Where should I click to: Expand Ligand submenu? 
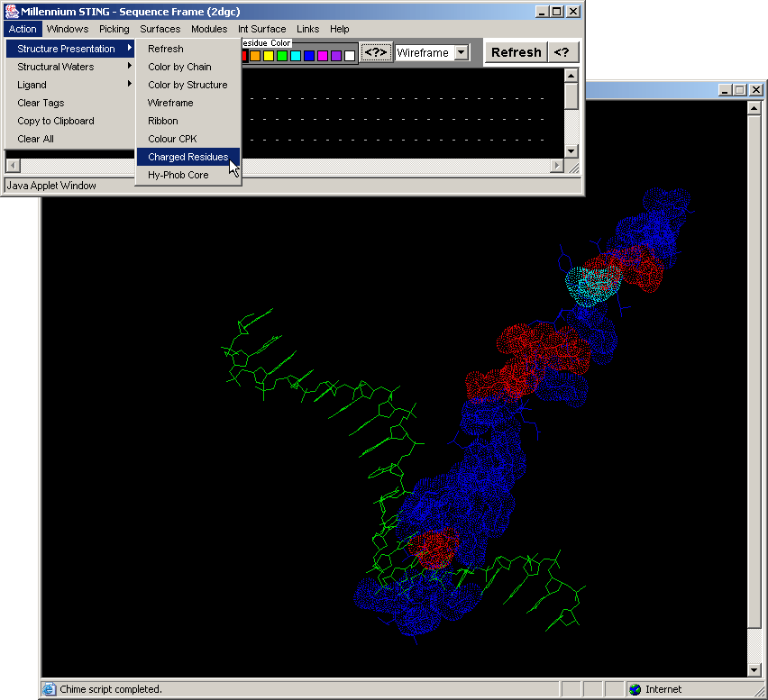tap(70, 85)
